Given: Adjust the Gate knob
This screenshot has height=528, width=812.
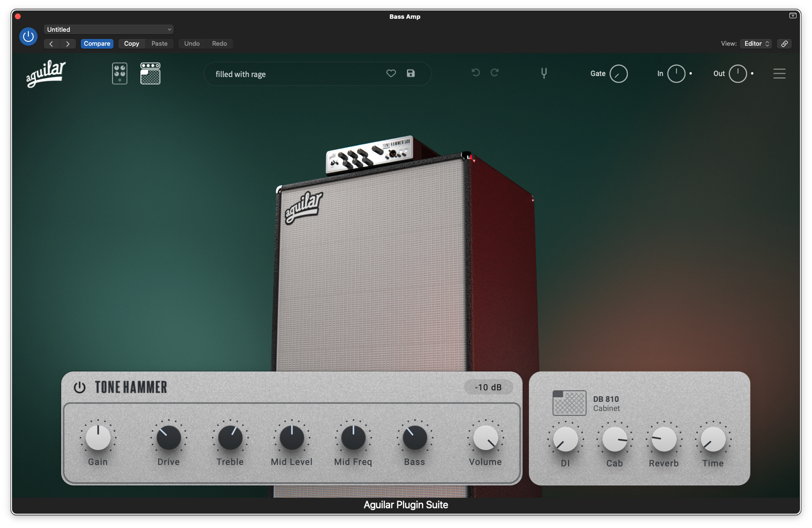Looking at the screenshot, I should pos(619,74).
